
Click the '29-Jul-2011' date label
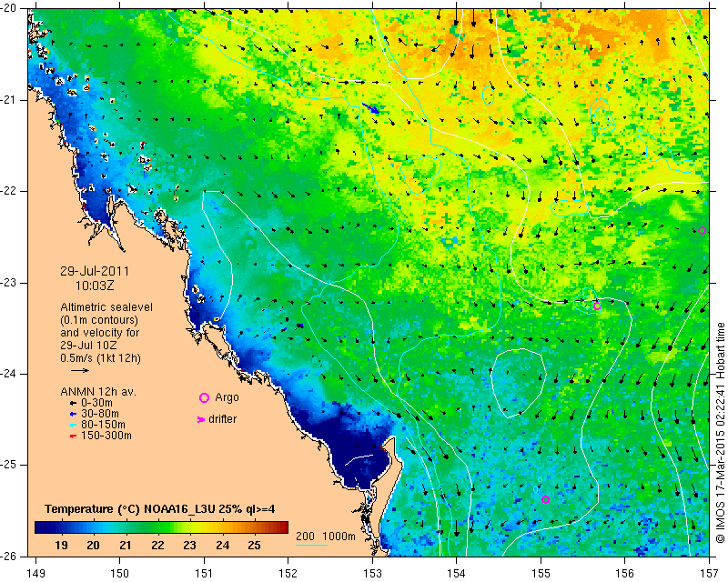pos(95,271)
